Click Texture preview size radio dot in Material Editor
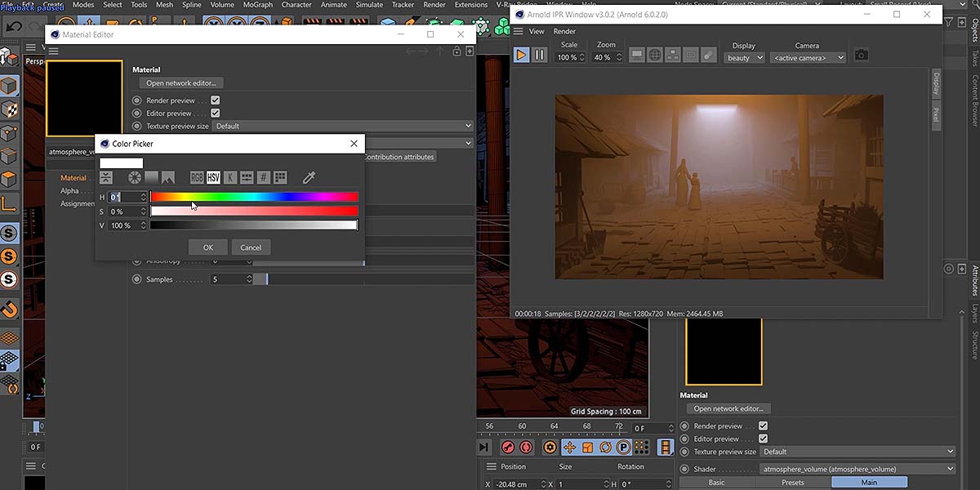Image resolution: width=980 pixels, height=490 pixels. tap(137, 127)
